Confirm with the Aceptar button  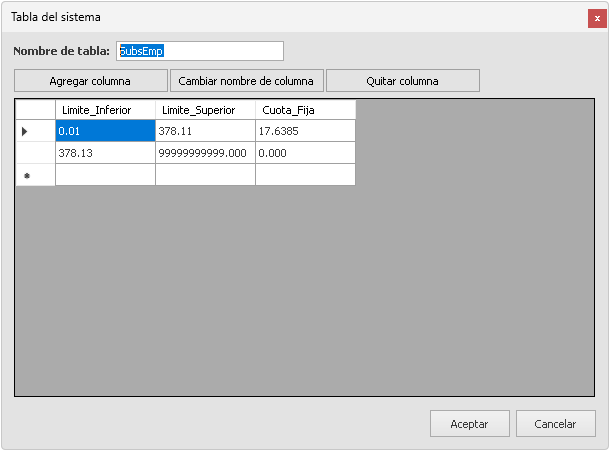[469, 424]
